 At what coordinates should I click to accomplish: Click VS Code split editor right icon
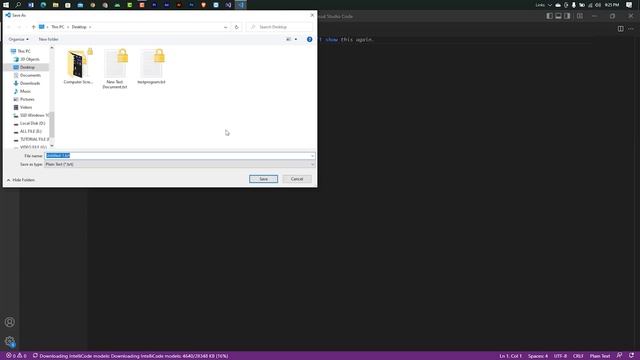tap(620, 29)
